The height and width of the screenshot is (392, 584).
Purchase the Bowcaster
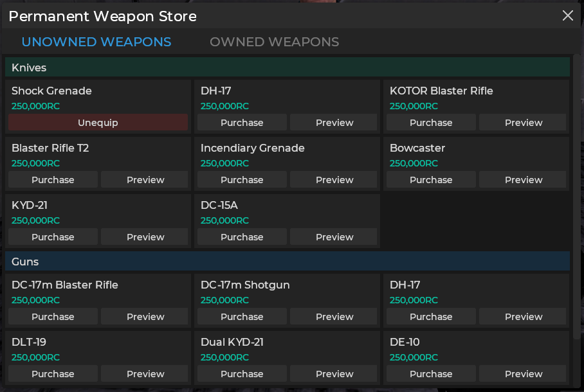430,179
